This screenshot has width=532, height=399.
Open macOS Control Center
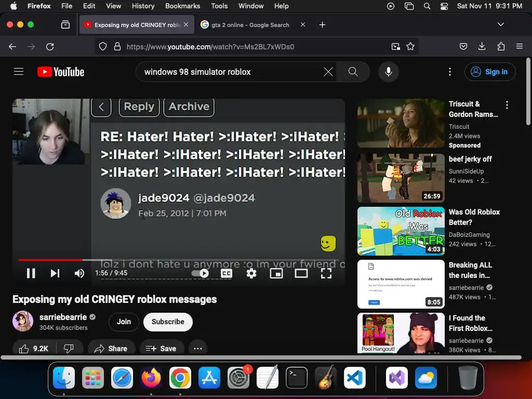(x=444, y=6)
